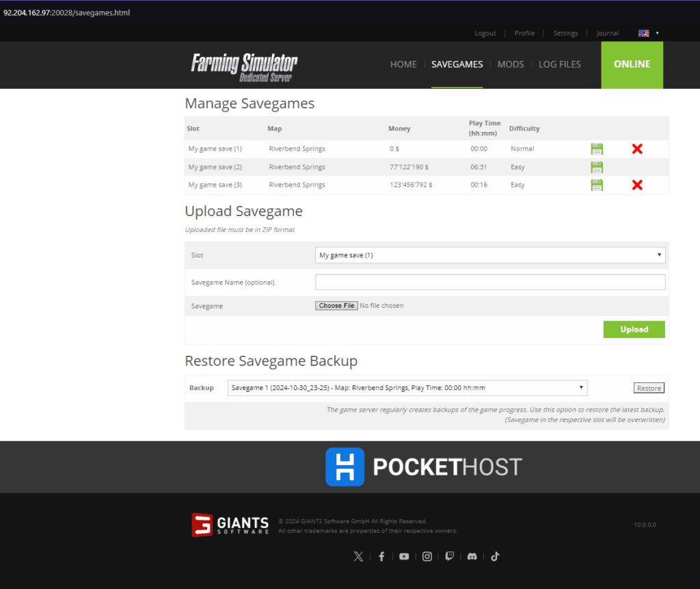Screen dimensions: 700x589
Task: Switch to the MODS tab
Action: pyautogui.click(x=511, y=64)
